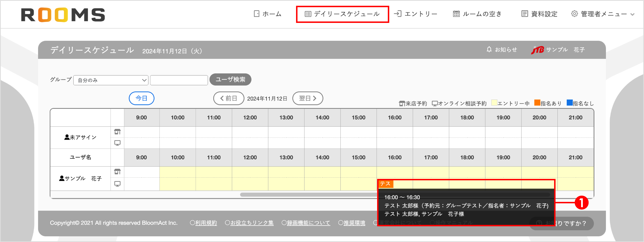Open the グループ dropdown showing 自分のみ

[111, 80]
